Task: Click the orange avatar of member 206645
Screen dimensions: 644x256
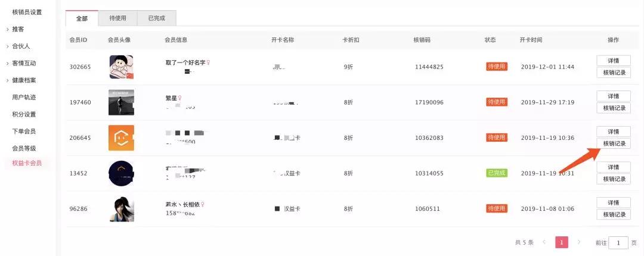Action: tap(121, 138)
